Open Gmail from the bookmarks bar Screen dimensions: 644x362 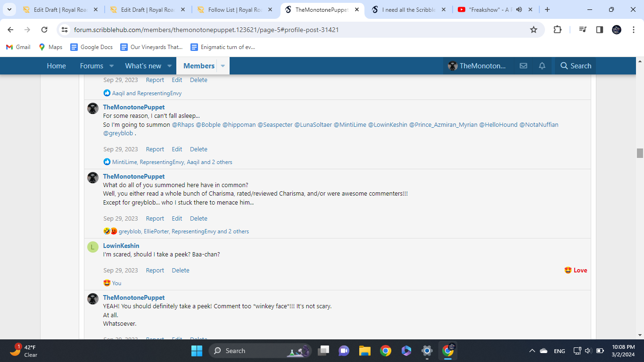tap(18, 47)
